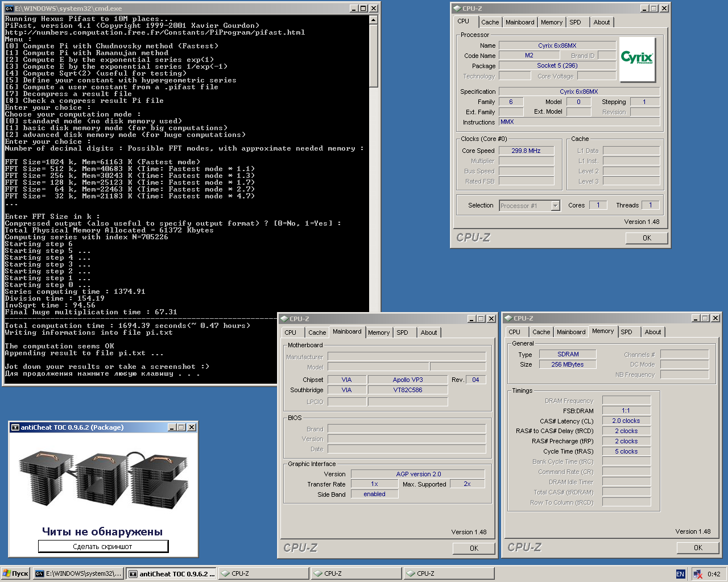Click the CPU-Z title icon in Mainboard window

click(284, 319)
